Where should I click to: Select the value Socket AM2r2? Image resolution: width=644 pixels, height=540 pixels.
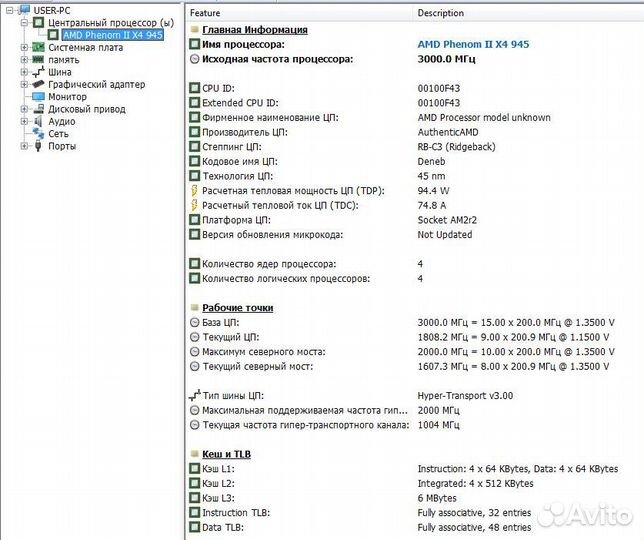pyautogui.click(x=447, y=220)
